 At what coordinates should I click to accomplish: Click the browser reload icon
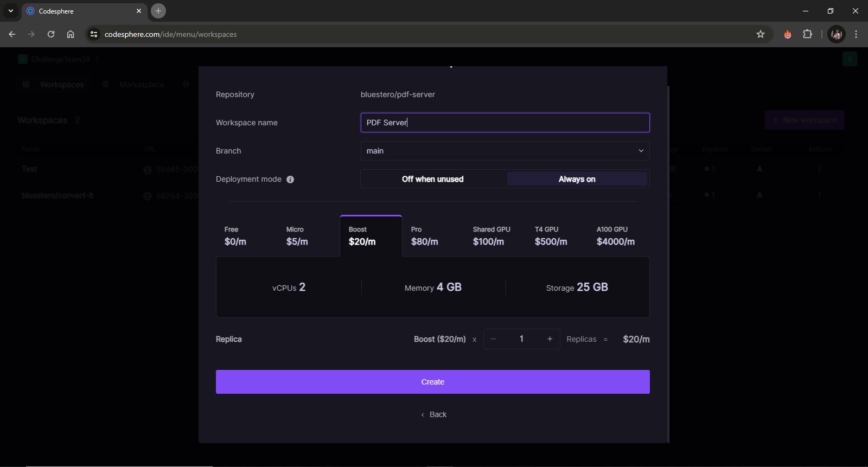point(51,34)
